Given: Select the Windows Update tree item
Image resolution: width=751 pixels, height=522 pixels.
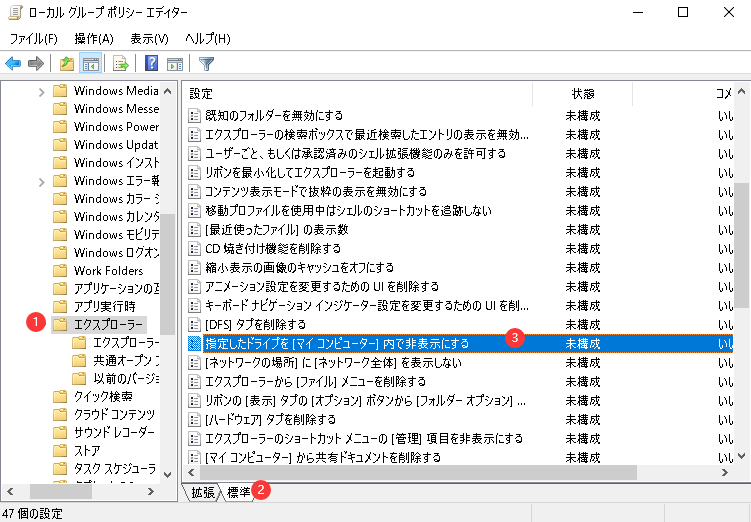Looking at the screenshot, I should click(116, 145).
